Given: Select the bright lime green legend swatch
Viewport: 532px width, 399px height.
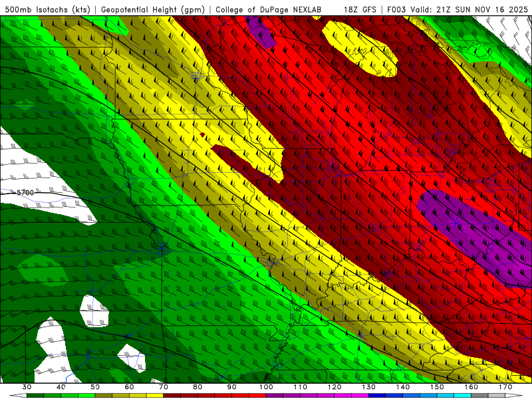Looking at the screenshot, I should [x=86, y=395].
